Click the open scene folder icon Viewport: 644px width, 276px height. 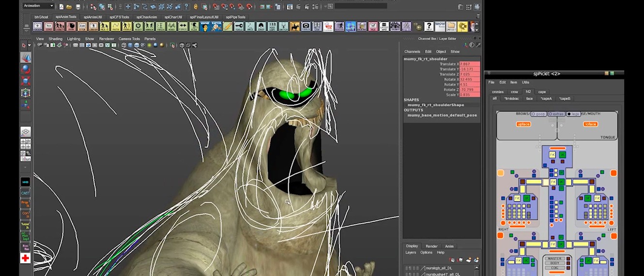[x=70, y=7]
